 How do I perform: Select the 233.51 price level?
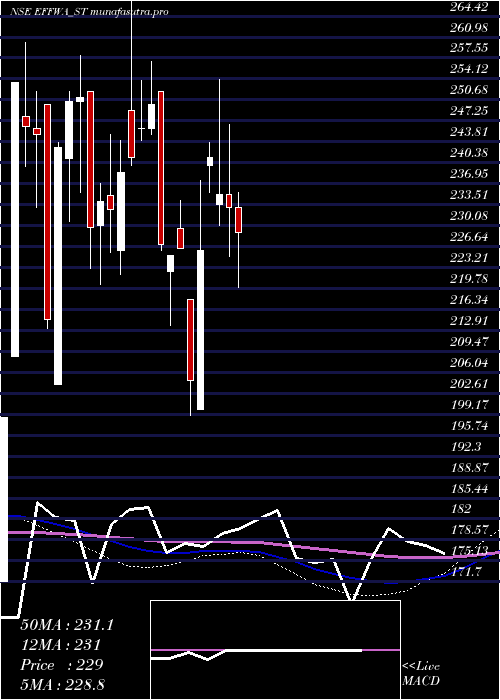[468, 195]
